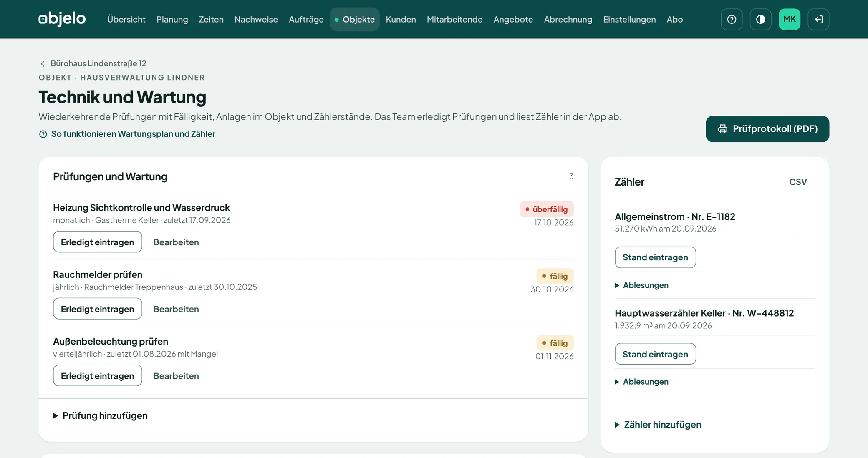Expand Ablesungen under Allgemeinstrom
The image size is (868, 458).
(642, 285)
